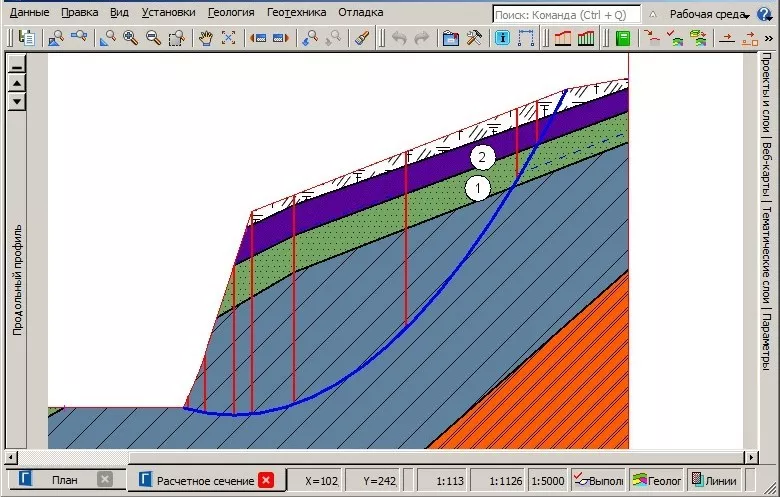
Task: Select the 1:5000 scale box
Action: pyautogui.click(x=545, y=481)
